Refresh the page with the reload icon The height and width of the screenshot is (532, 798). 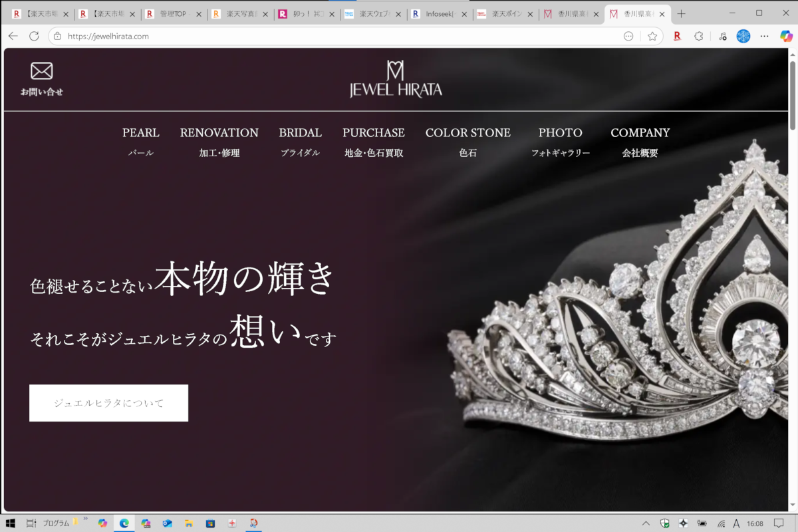[x=34, y=37]
